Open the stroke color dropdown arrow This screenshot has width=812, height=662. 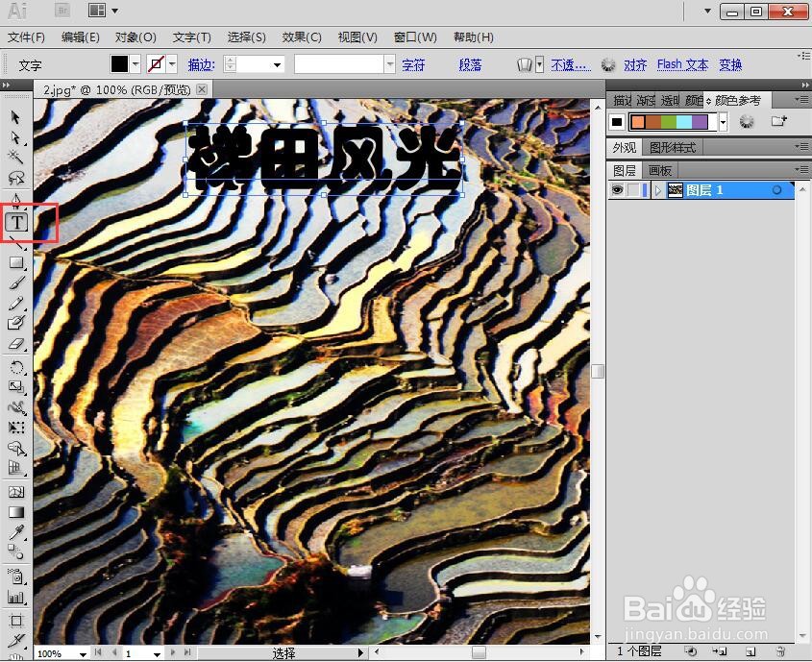[x=172, y=64]
